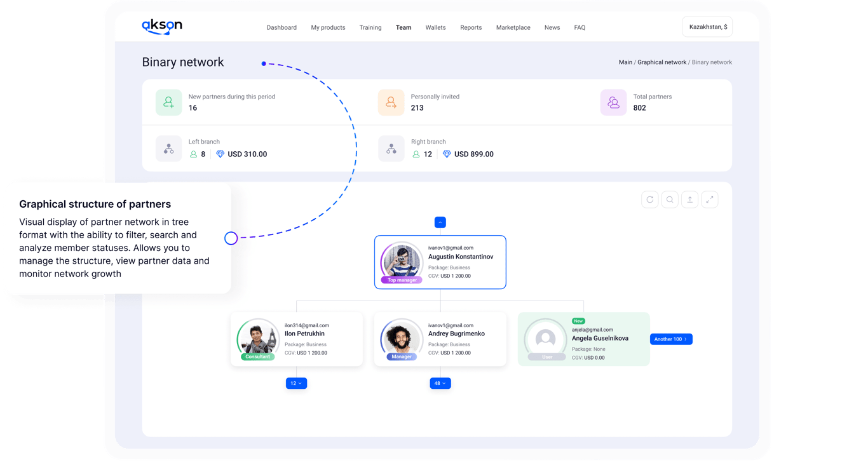Click the Left branch diamond icon
Image resolution: width=868 pixels, height=467 pixels.
[x=220, y=154]
